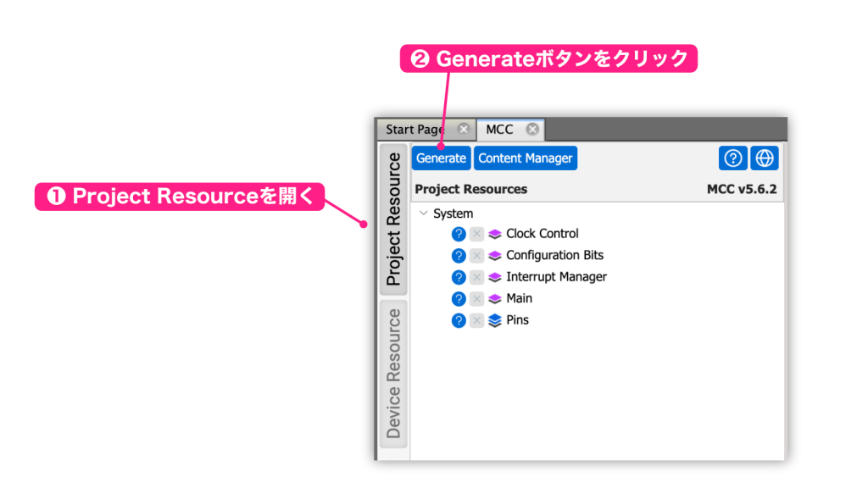Open help for Clock Control module
Screen dimensions: 868x488
point(459,234)
